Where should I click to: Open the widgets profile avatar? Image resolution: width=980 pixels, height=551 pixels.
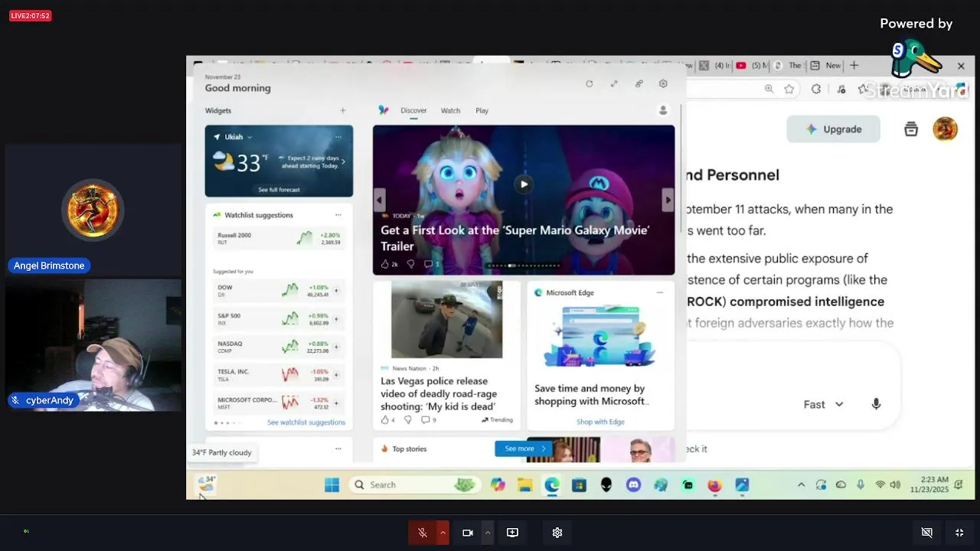point(663,110)
